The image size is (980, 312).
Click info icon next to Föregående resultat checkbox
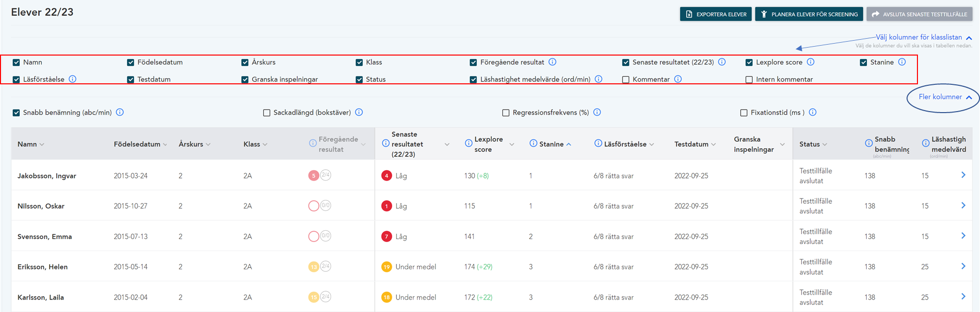pyautogui.click(x=553, y=62)
